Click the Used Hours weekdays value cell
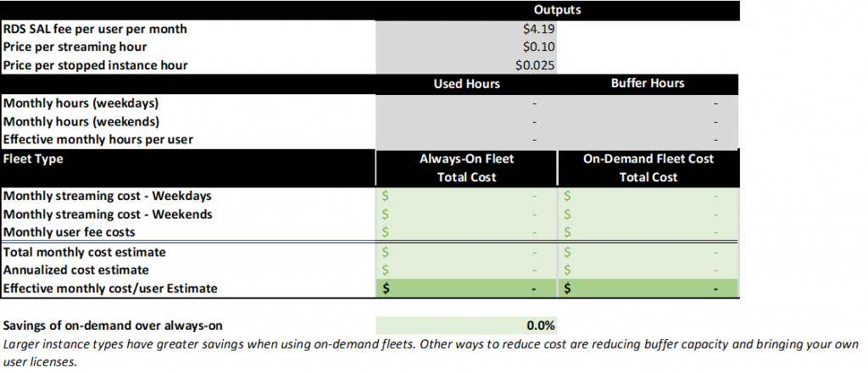The width and height of the screenshot is (868, 373). click(x=466, y=103)
